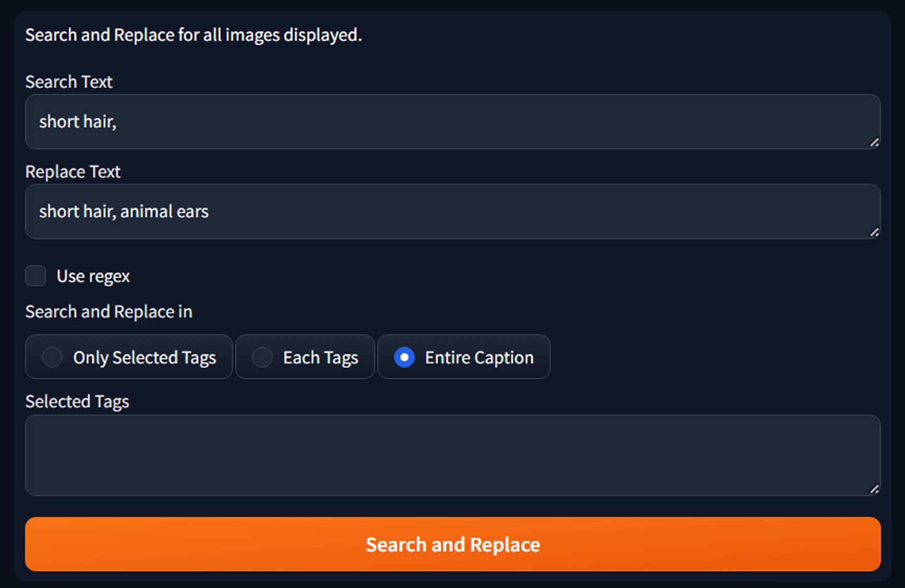The width and height of the screenshot is (905, 588).
Task: Click the 'Search and Replace in' heading
Action: click(x=109, y=312)
